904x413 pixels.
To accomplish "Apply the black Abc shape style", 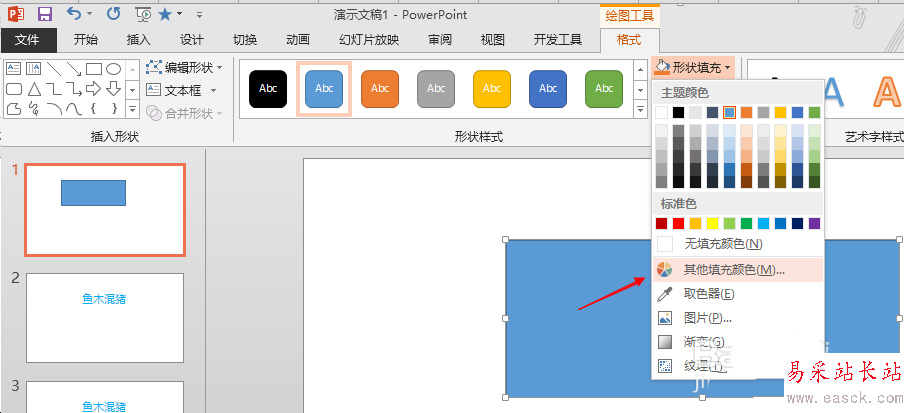I will pyautogui.click(x=268, y=89).
